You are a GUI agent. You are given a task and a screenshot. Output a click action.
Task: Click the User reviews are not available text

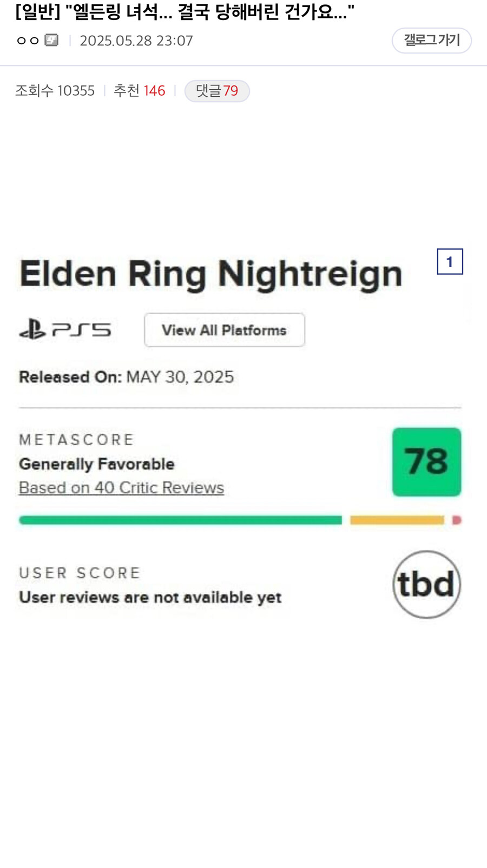[x=150, y=597]
